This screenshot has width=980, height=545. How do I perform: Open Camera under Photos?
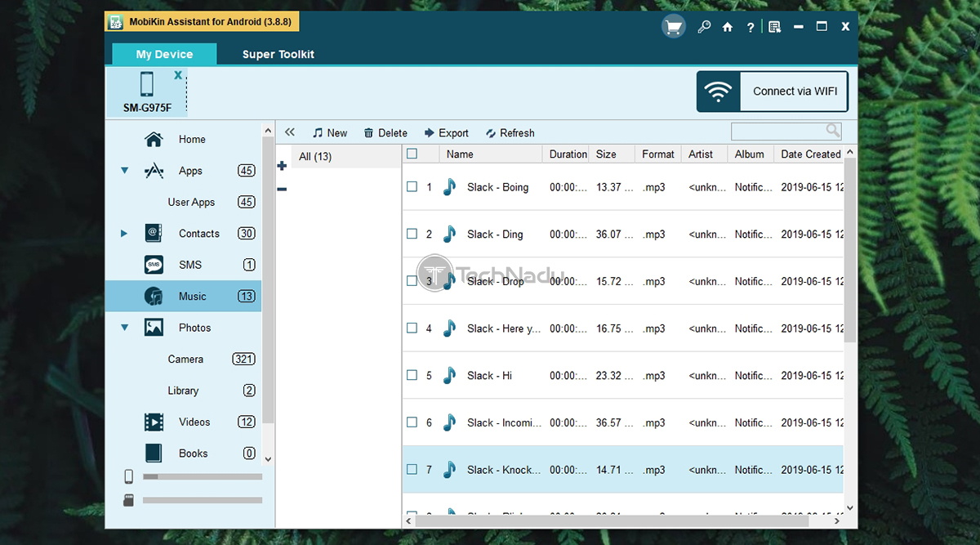(x=185, y=360)
